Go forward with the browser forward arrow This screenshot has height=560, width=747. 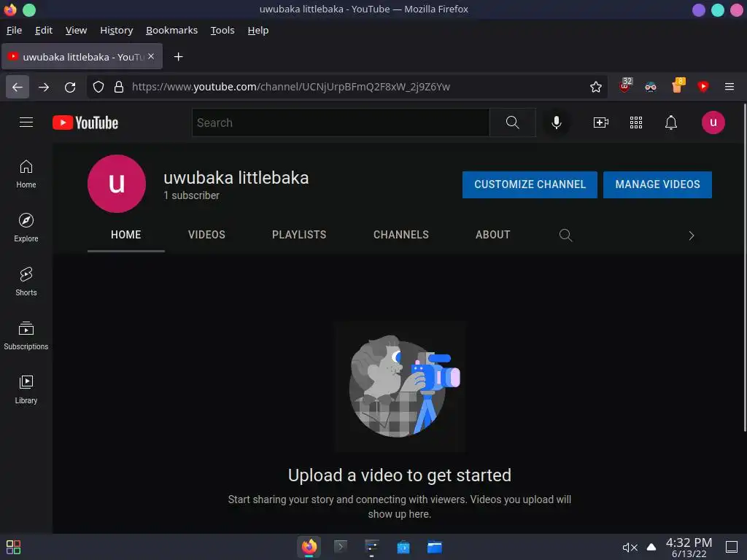44,87
